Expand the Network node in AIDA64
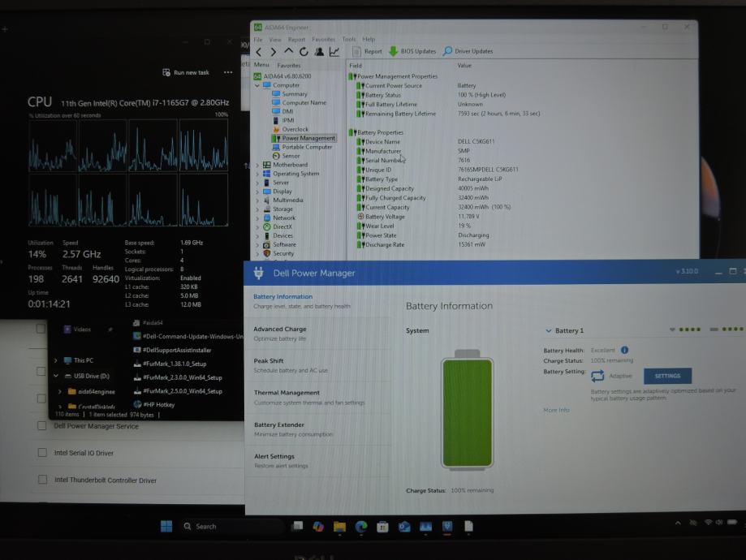 click(257, 218)
